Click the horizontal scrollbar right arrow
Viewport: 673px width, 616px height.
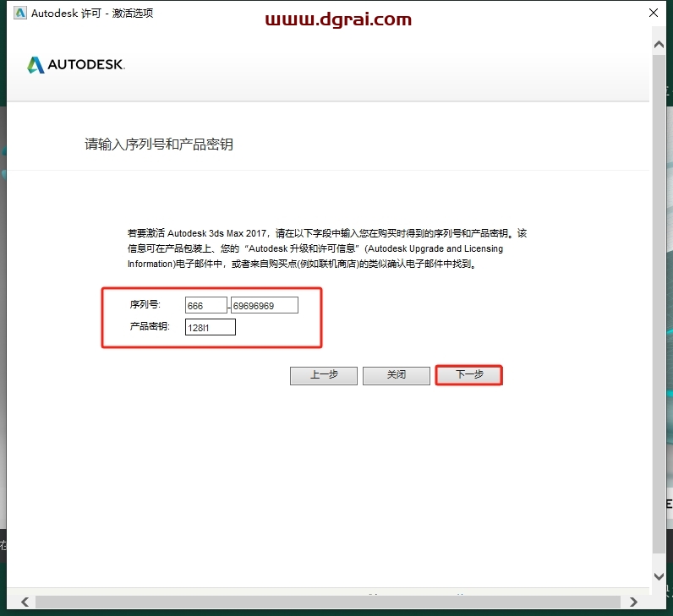click(x=633, y=602)
